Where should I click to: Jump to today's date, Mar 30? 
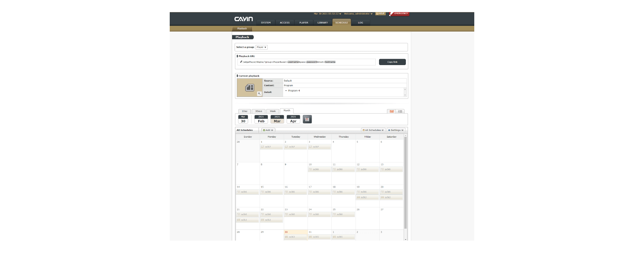pyautogui.click(x=243, y=119)
